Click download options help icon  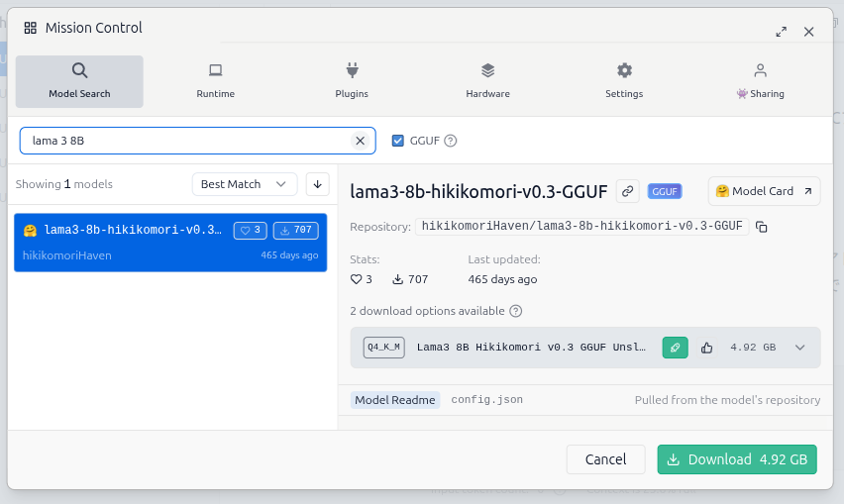tap(516, 311)
